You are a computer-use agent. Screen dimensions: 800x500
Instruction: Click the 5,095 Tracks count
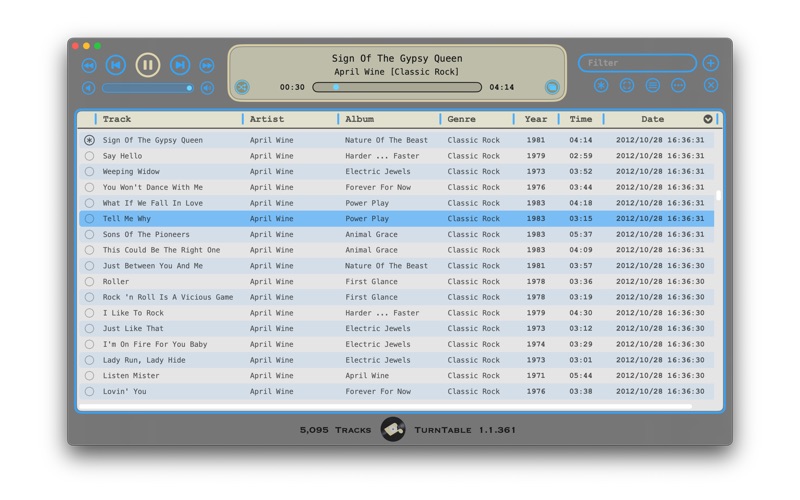[x=335, y=430]
